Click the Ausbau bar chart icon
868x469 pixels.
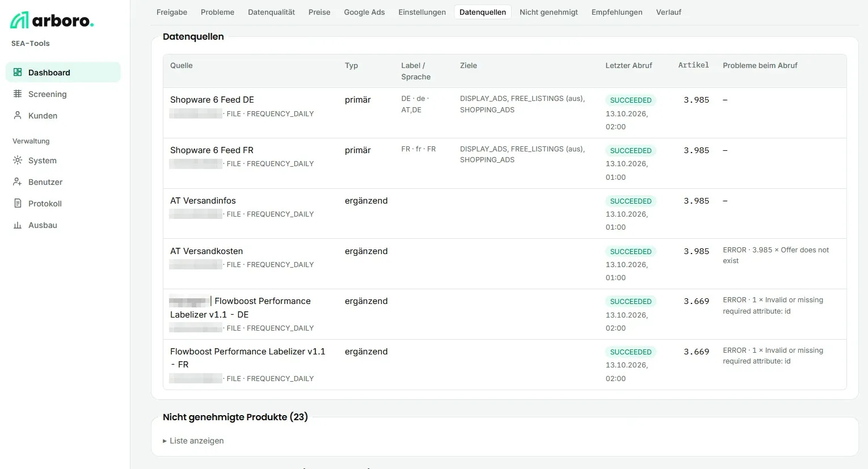coord(18,225)
